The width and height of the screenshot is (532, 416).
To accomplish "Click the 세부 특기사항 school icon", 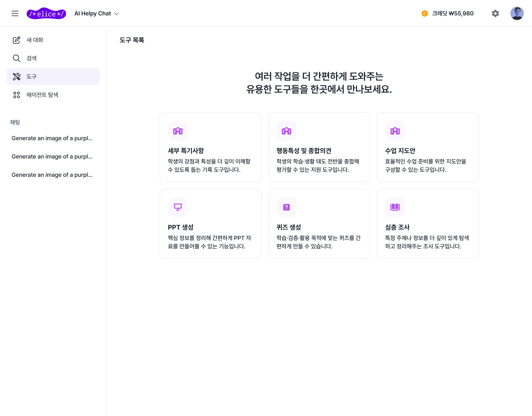I will [178, 131].
